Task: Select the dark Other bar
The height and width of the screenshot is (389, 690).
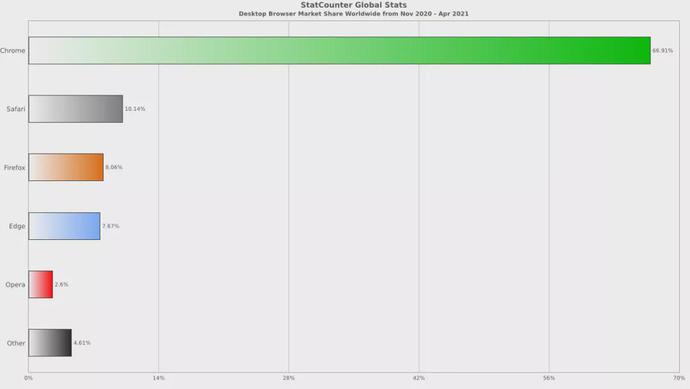Action: point(50,343)
